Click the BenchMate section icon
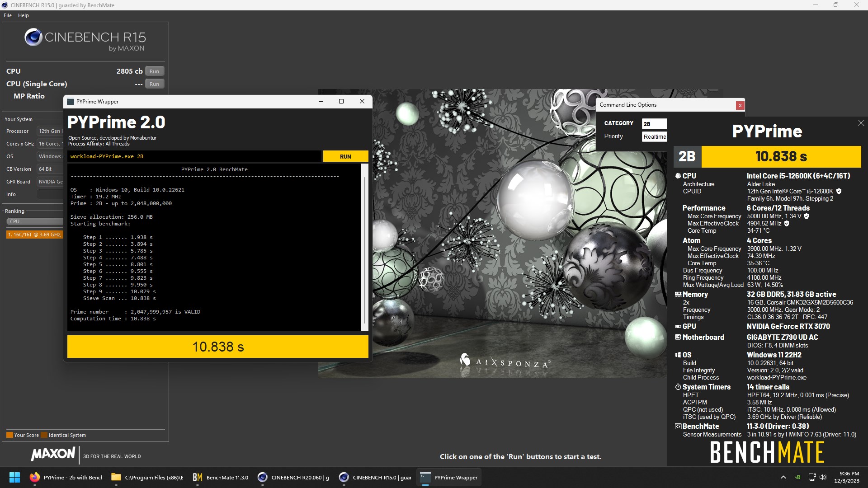This screenshot has width=868, height=488. (678, 426)
